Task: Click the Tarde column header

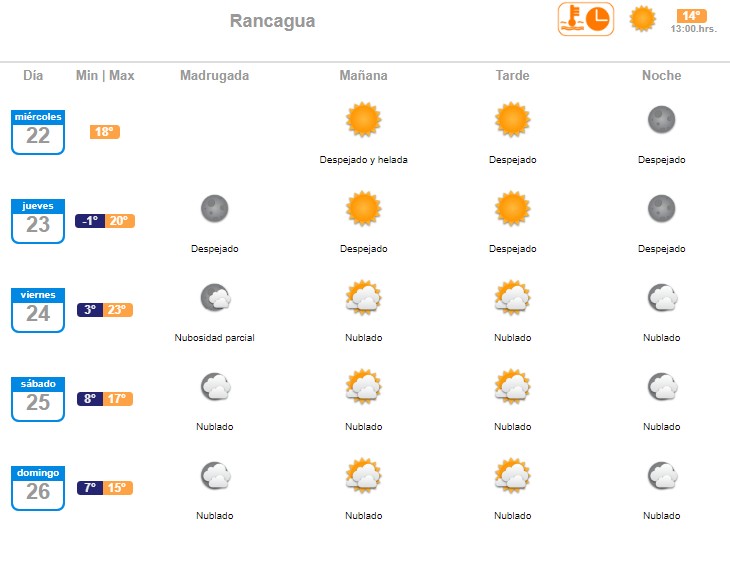Action: (x=512, y=75)
